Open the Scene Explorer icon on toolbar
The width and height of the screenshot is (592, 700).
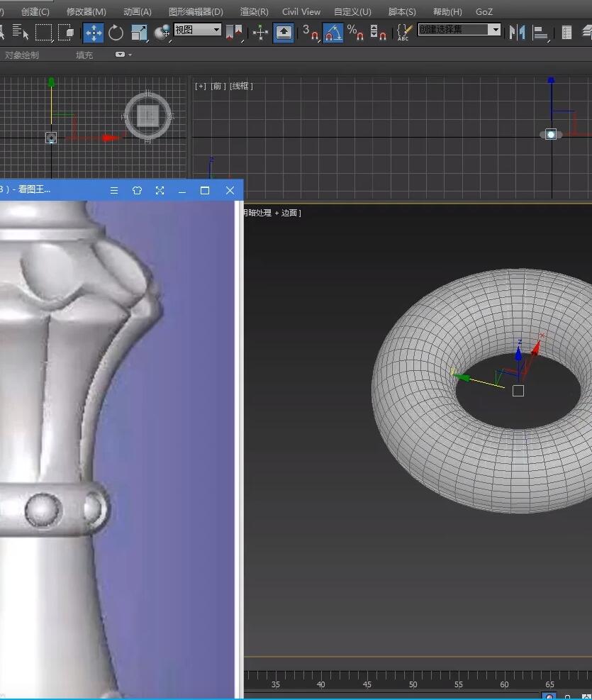click(566, 33)
